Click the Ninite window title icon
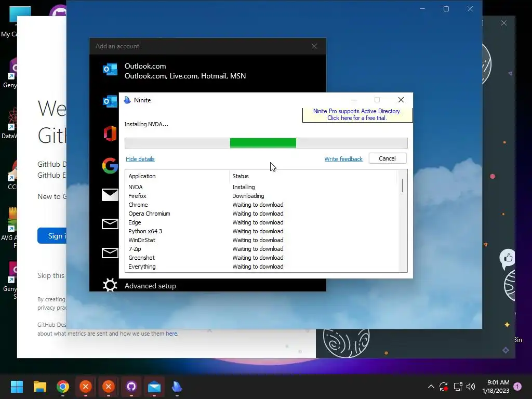 [127, 100]
